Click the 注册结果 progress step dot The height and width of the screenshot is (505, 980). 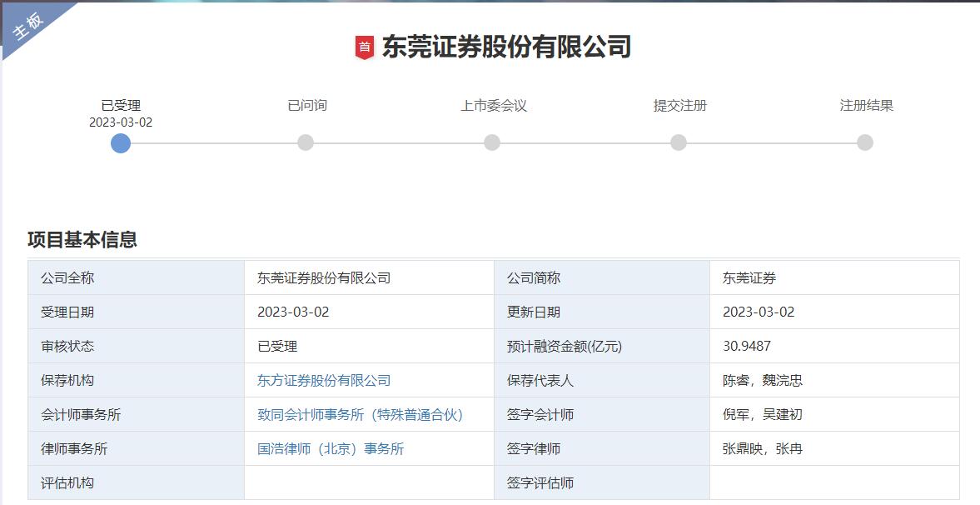coord(865,143)
